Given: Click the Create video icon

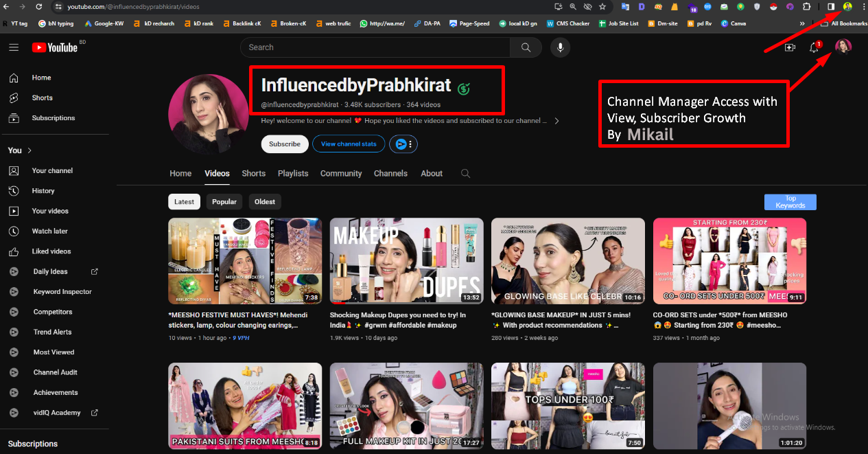Looking at the screenshot, I should tap(790, 47).
